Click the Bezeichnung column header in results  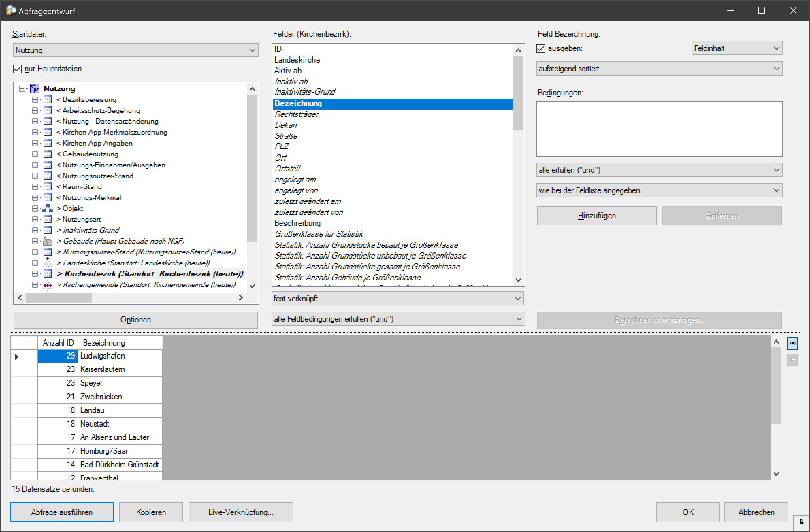[120, 343]
